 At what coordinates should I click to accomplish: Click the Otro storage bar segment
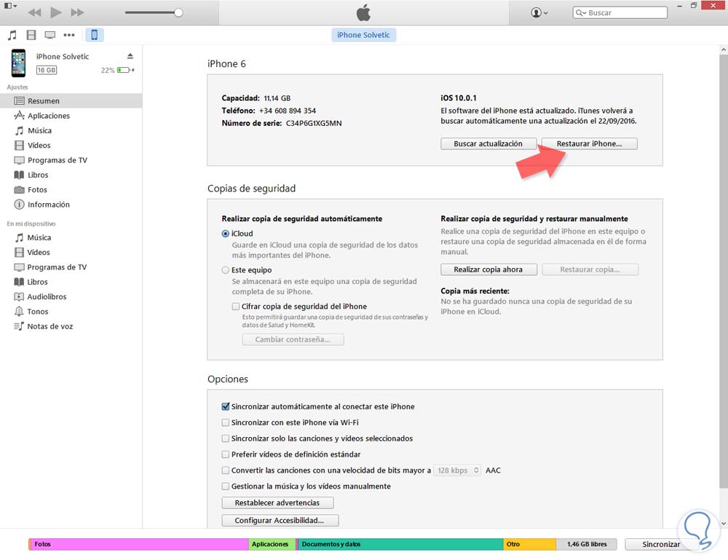530,544
